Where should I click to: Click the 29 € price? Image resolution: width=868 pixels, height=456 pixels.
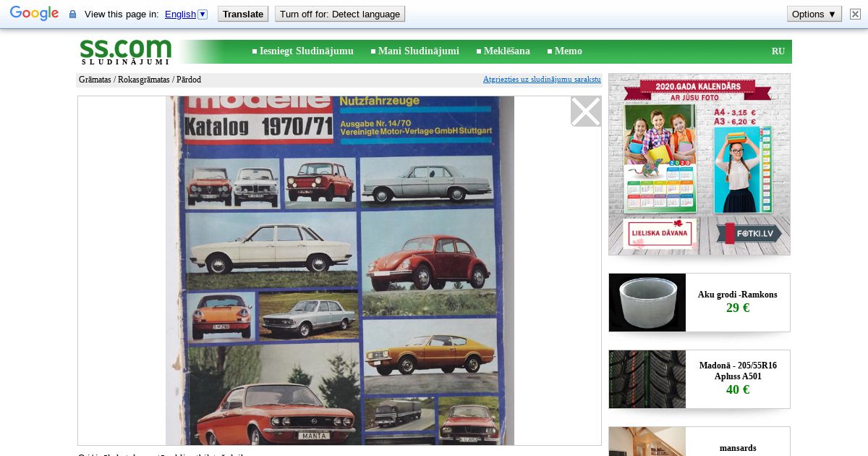738,308
